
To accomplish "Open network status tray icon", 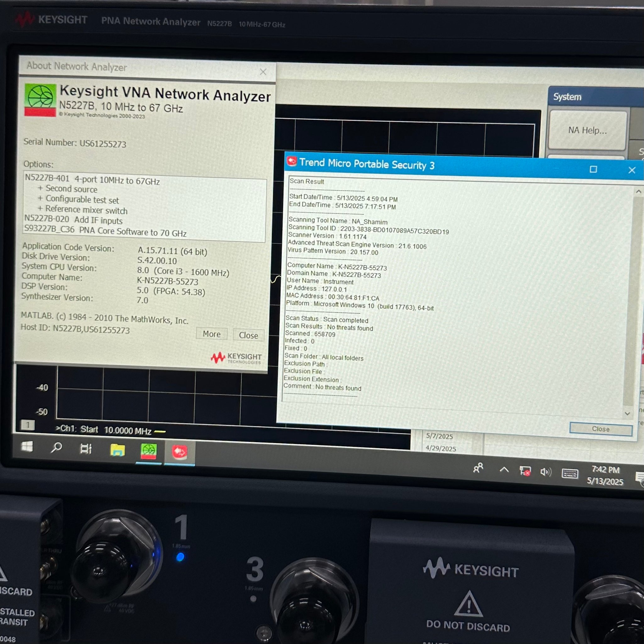I will click(525, 471).
